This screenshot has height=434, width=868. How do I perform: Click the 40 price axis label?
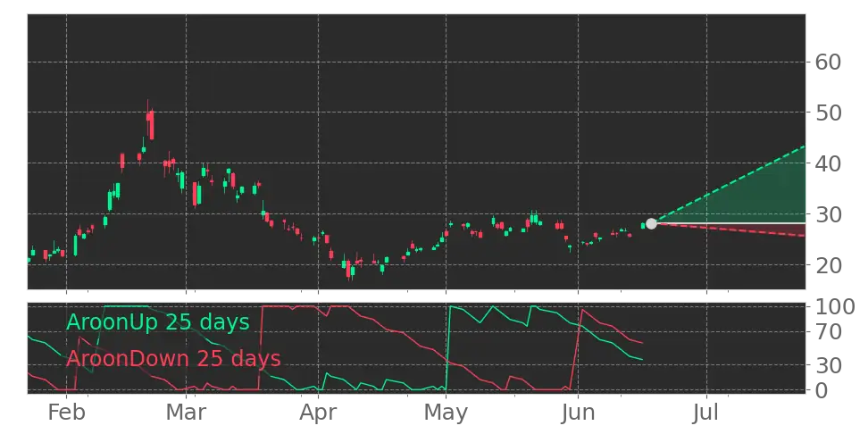pos(828,163)
